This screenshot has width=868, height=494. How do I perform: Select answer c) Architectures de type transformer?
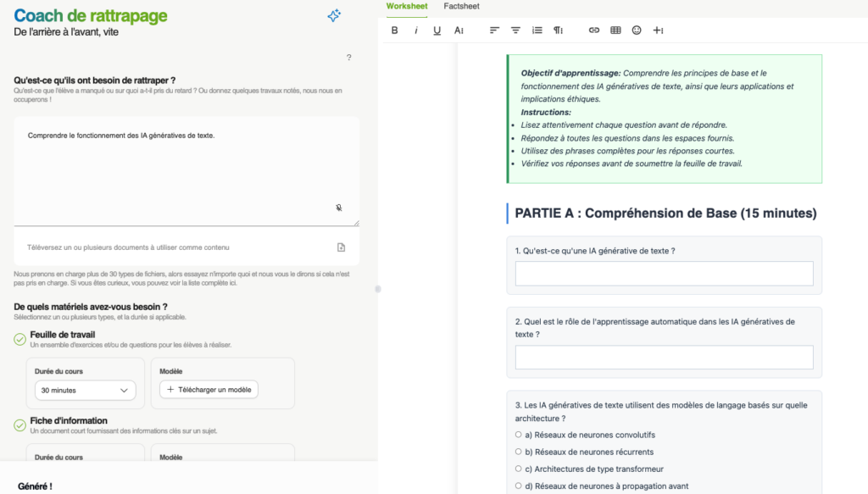click(x=518, y=469)
